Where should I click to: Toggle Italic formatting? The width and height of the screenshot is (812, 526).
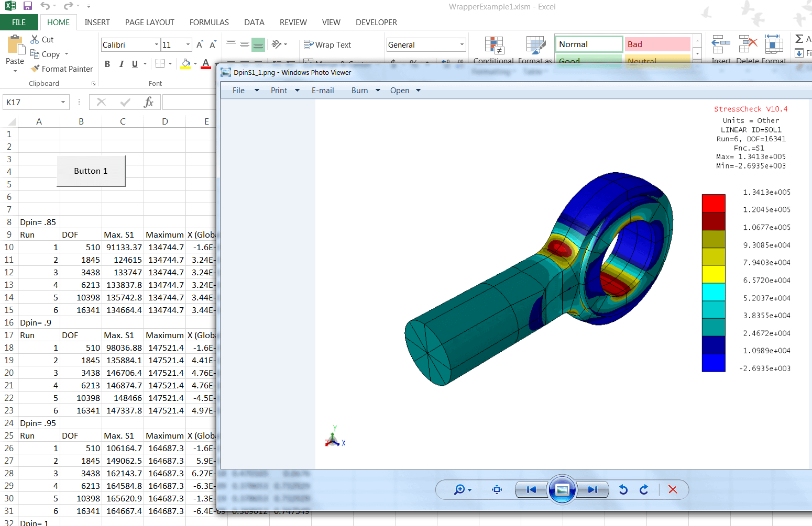tap(121, 64)
